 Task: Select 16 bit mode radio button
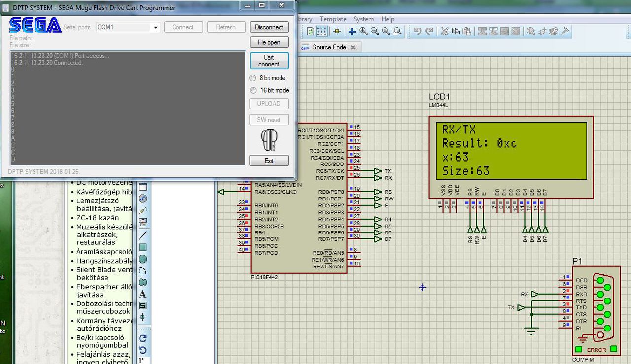[x=253, y=90]
